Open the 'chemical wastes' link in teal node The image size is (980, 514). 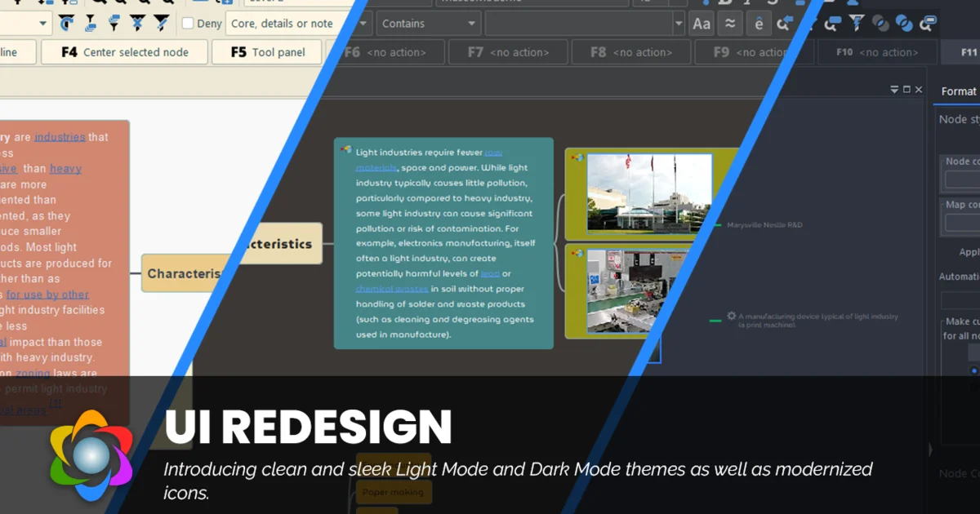[x=392, y=289]
